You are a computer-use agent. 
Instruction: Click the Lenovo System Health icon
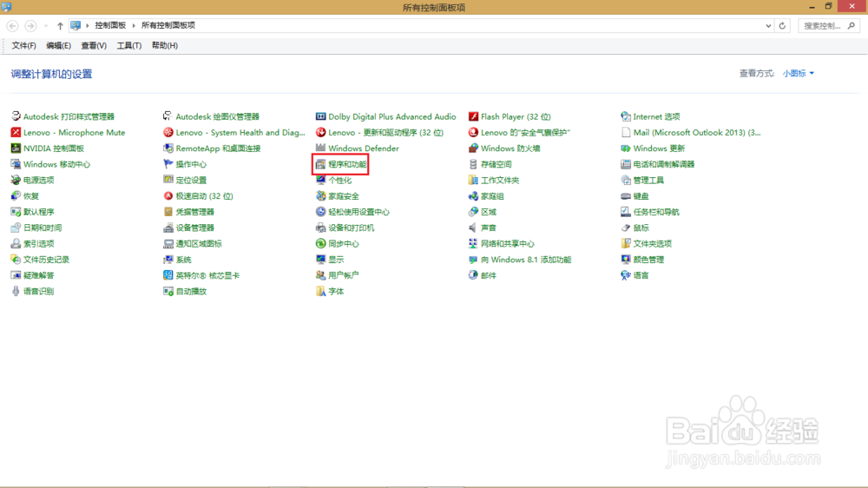pyautogui.click(x=168, y=132)
